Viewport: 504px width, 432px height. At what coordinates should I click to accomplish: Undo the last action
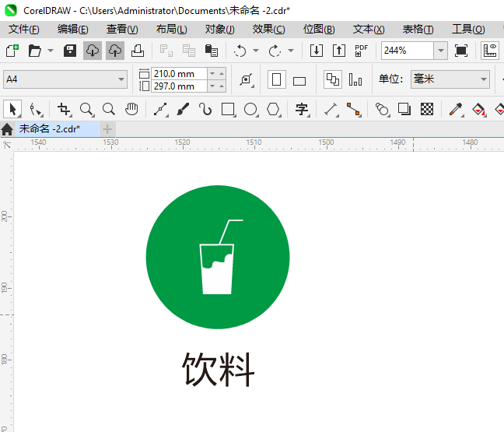point(240,51)
